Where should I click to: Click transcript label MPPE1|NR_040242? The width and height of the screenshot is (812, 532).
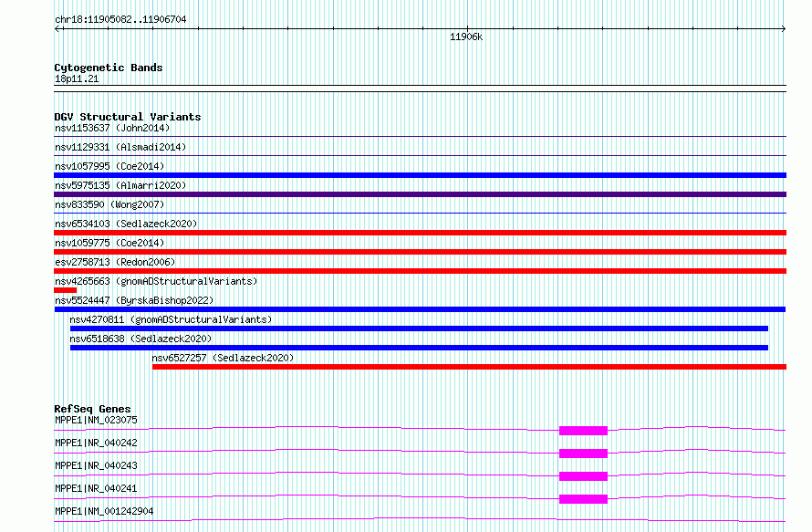(x=96, y=443)
